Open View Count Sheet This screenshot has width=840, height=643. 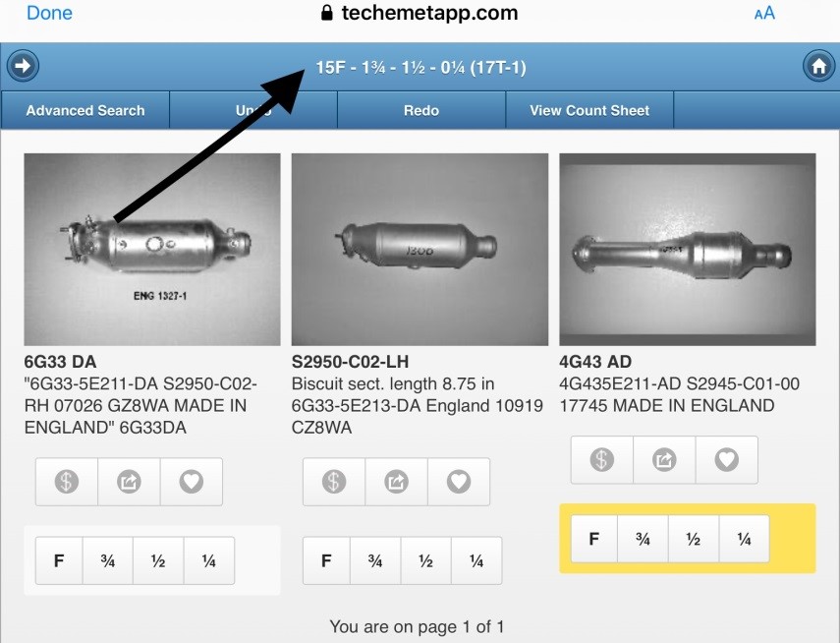589,110
